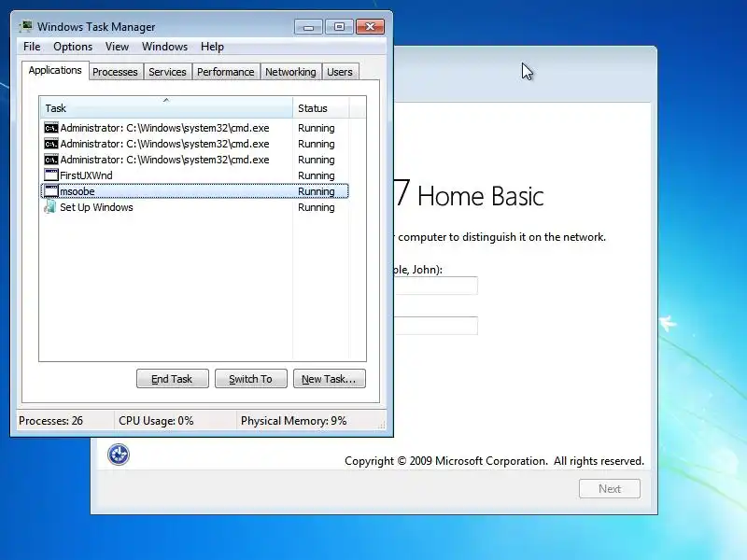Switch to the Networking tab

tap(290, 72)
